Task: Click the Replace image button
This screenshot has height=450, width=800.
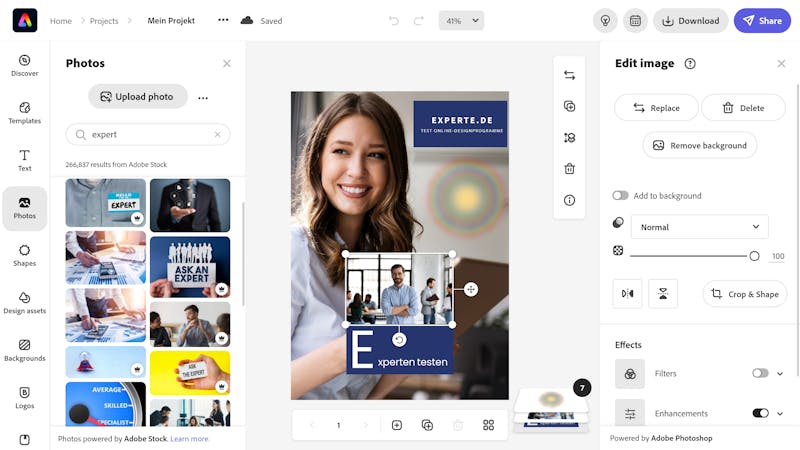Action: [656, 108]
